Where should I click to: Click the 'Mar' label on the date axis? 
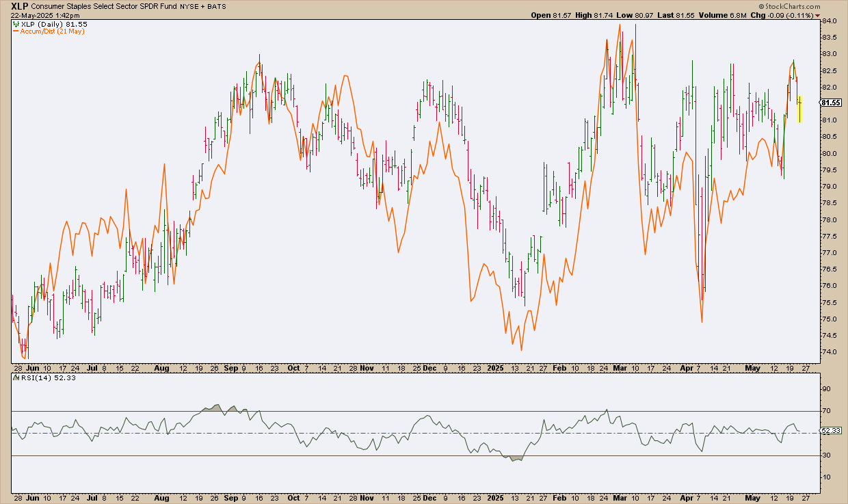(x=621, y=368)
